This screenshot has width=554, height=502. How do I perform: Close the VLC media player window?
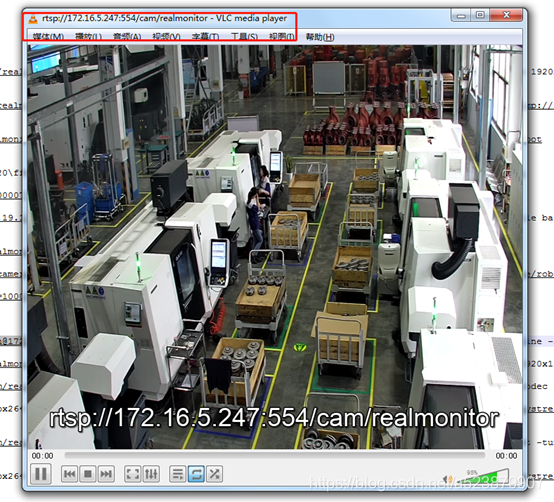tap(506, 15)
